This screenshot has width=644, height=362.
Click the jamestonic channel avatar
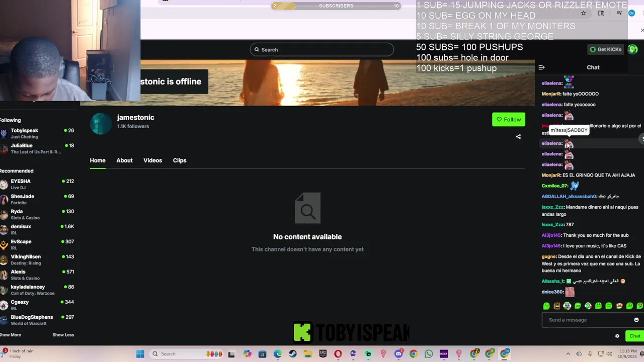tap(101, 124)
